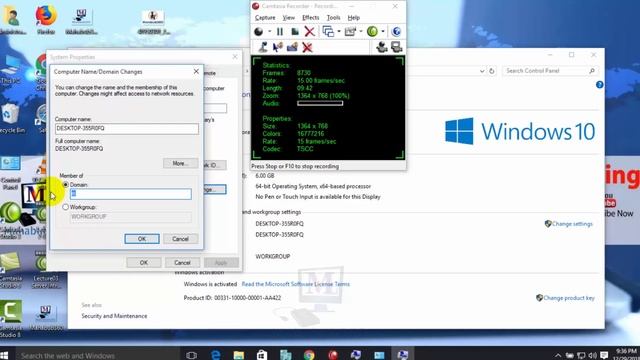Open the Effects menu in Camtasia Recorder
Image resolution: width=640 pixels, height=360 pixels.
(311, 18)
